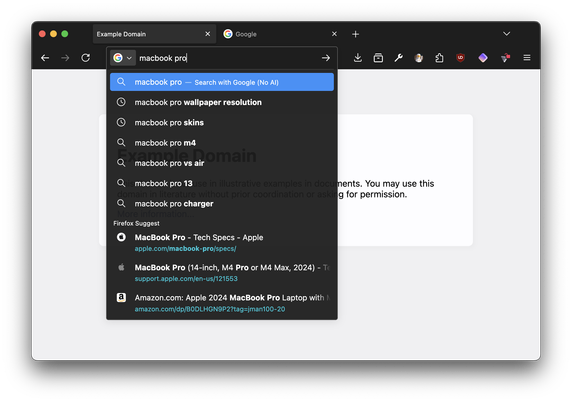This screenshot has height=402, width=572.
Task: Click the extension icon with red badge
Action: [505, 58]
